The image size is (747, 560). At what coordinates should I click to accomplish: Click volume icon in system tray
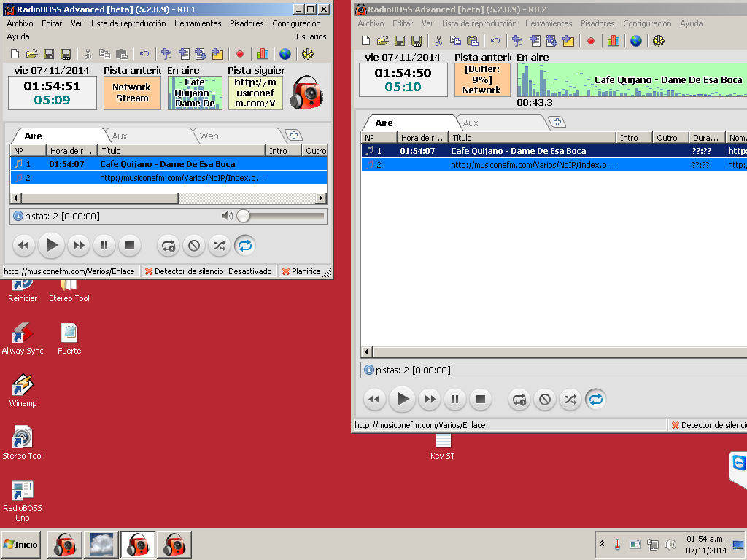coord(670,544)
